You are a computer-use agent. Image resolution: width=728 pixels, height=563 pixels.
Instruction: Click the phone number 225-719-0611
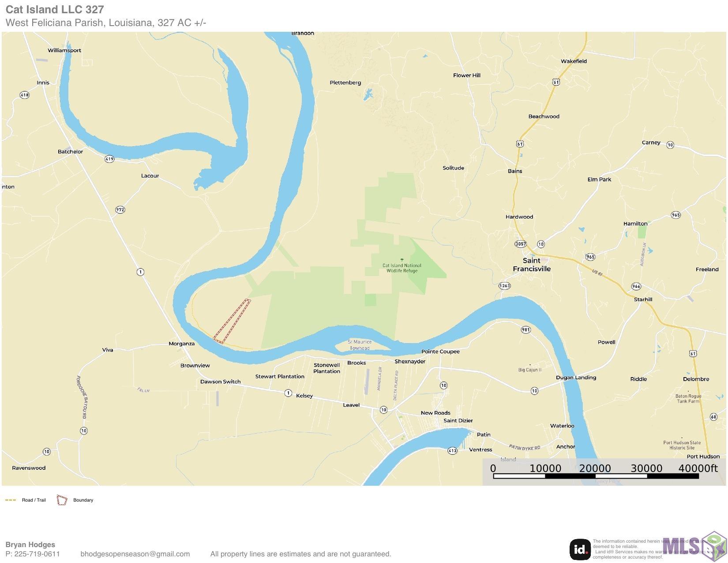[37, 554]
